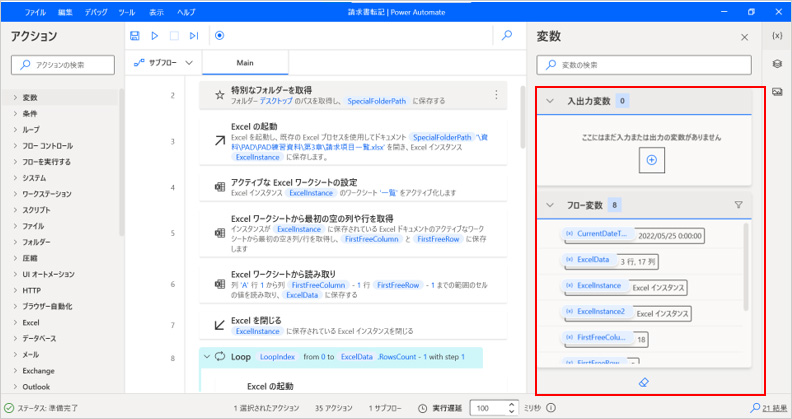The height and width of the screenshot is (419, 792).
Task: Open the ファイル menu
Action: pyautogui.click(x=35, y=11)
